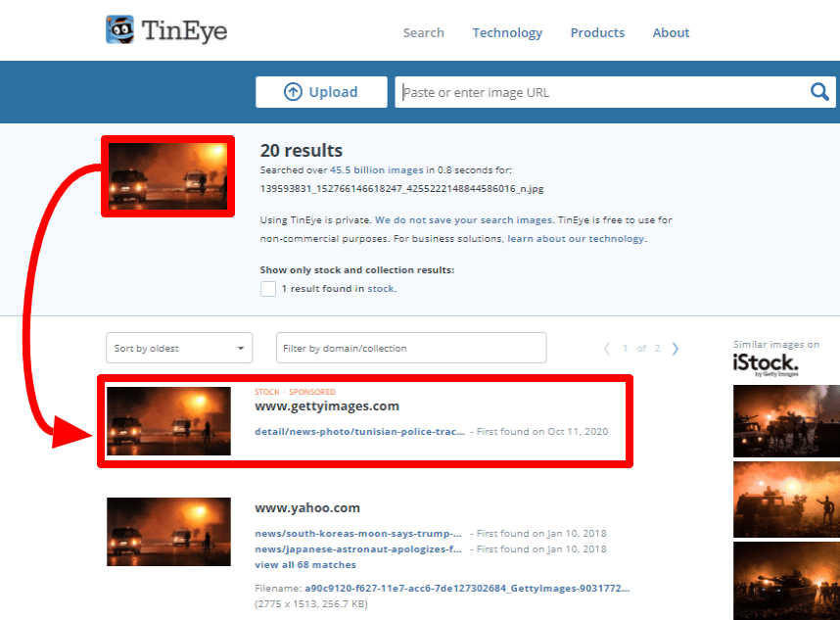The height and width of the screenshot is (620, 840).
Task: Click the TinEye wordmark text
Action: click(184, 31)
